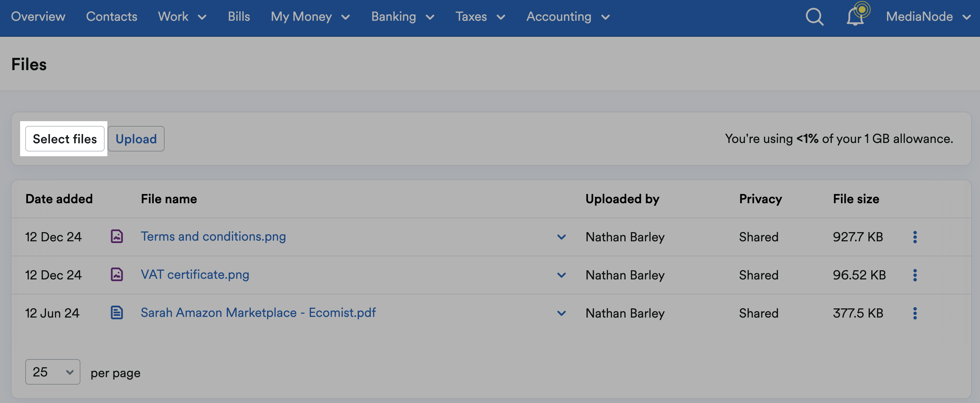Click image file icon for Terms and conditions.png
The width and height of the screenshot is (980, 403).
tap(117, 237)
